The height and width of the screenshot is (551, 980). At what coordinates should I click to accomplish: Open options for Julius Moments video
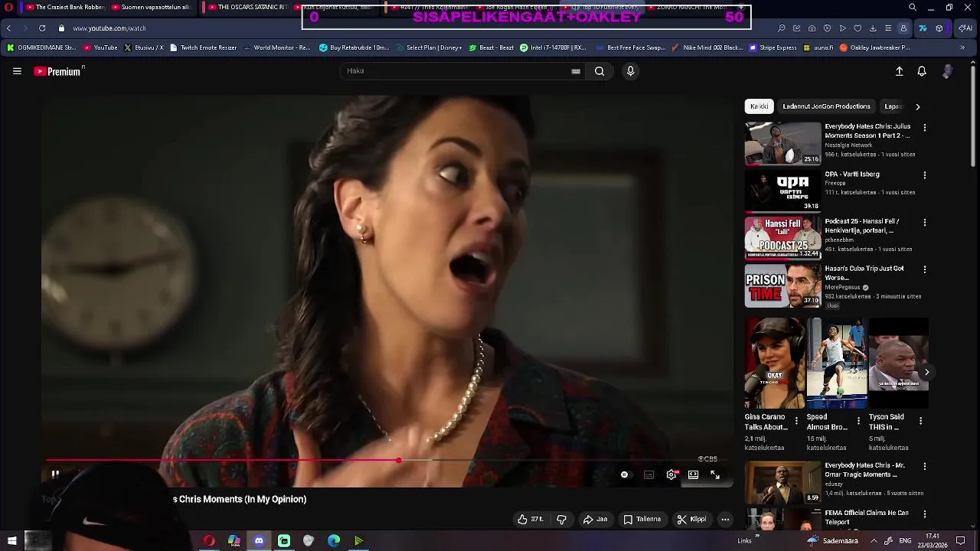(925, 128)
